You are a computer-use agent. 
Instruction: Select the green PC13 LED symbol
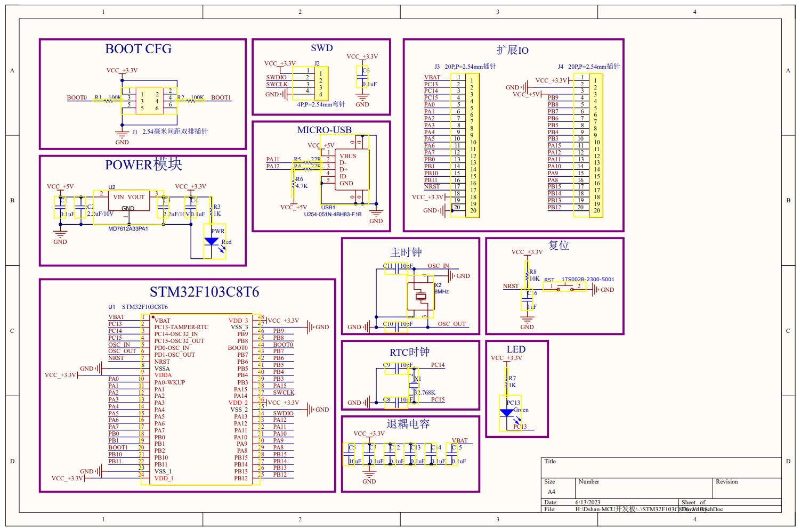(x=510, y=413)
